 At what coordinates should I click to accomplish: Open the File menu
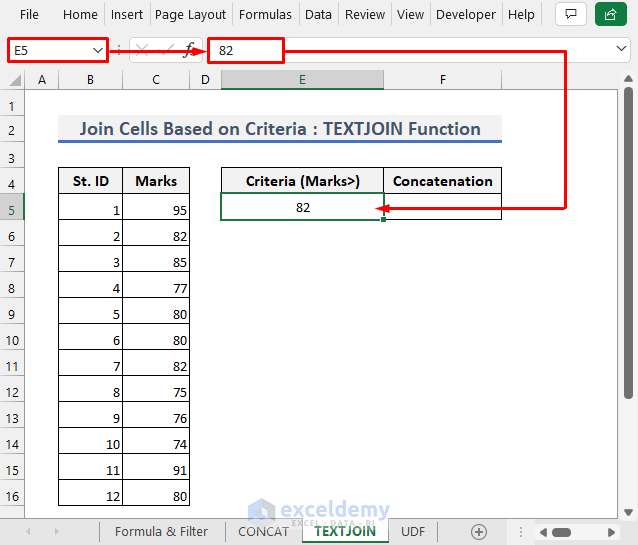click(29, 15)
